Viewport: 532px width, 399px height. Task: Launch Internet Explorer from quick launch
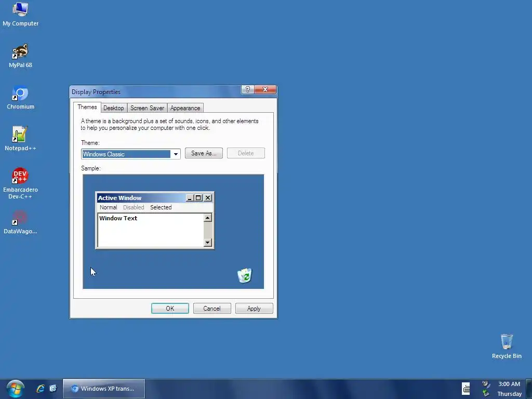(41, 389)
